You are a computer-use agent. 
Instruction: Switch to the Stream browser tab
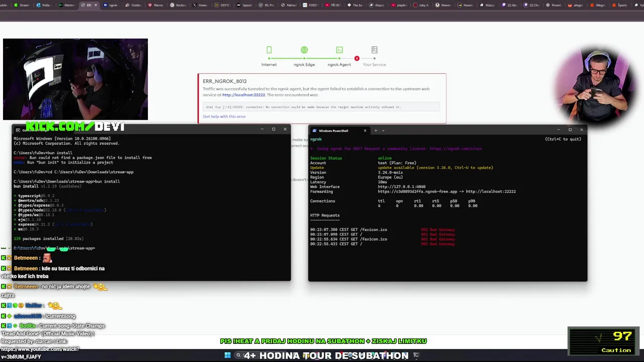pyautogui.click(x=22, y=5)
